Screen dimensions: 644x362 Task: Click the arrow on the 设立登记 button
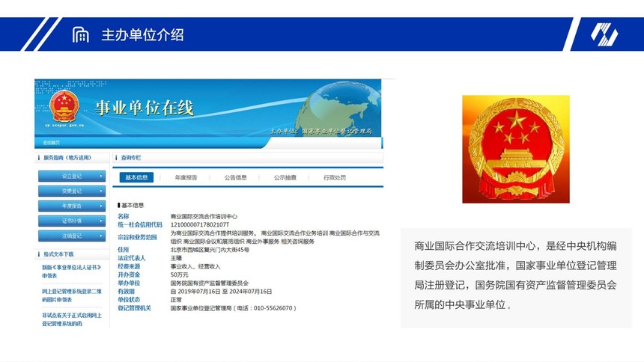(x=100, y=176)
